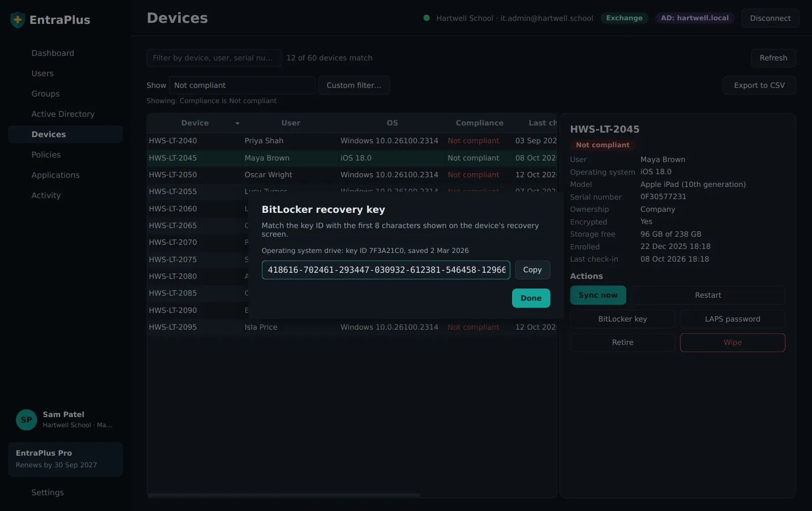Click the Custom filter button
This screenshot has height=511, width=812.
click(354, 85)
